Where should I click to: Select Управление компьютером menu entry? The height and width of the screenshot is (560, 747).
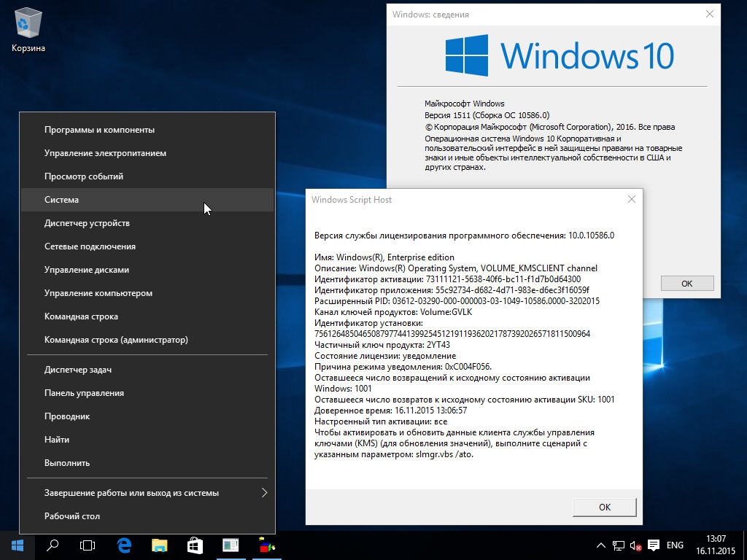[x=147, y=293]
